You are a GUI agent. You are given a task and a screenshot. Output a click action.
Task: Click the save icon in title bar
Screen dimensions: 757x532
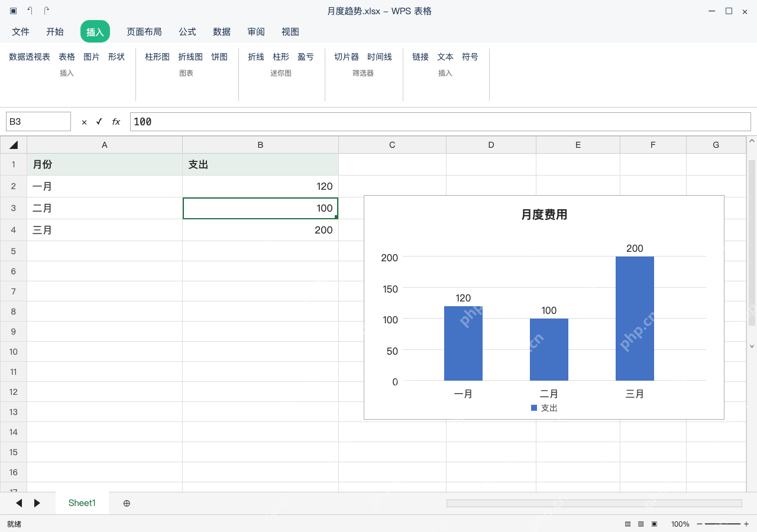tap(13, 11)
